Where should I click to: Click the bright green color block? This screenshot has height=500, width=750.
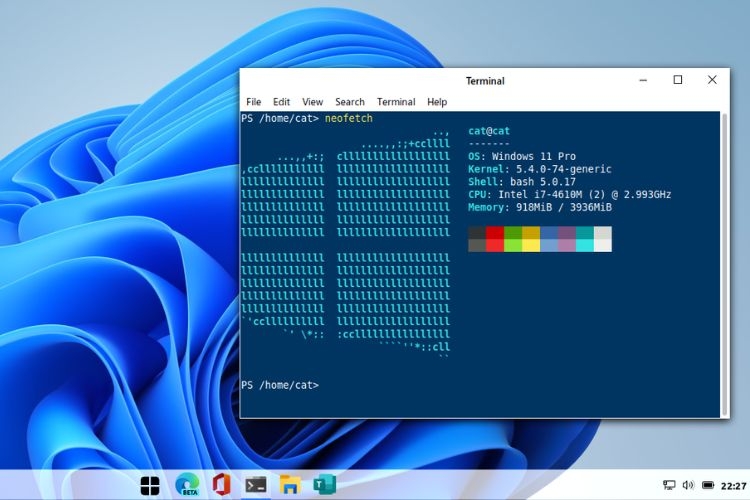point(513,245)
